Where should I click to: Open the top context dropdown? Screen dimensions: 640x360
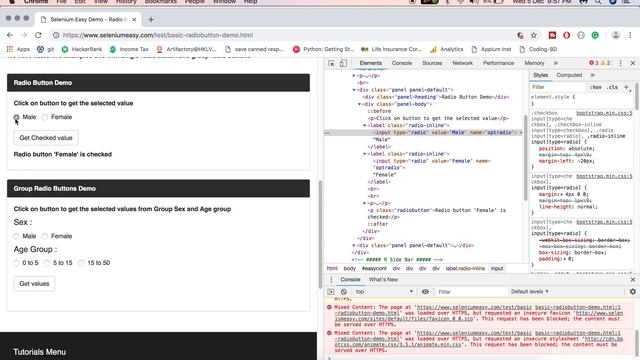384,292
